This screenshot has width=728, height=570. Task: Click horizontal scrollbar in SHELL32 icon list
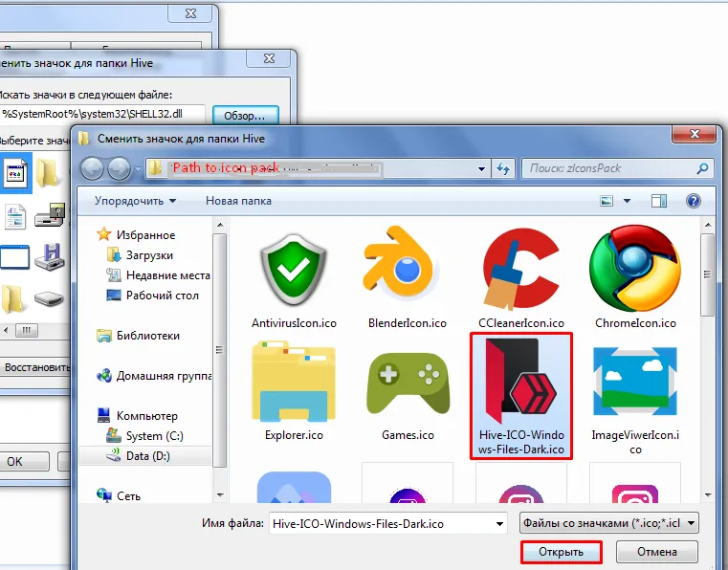coord(27,331)
